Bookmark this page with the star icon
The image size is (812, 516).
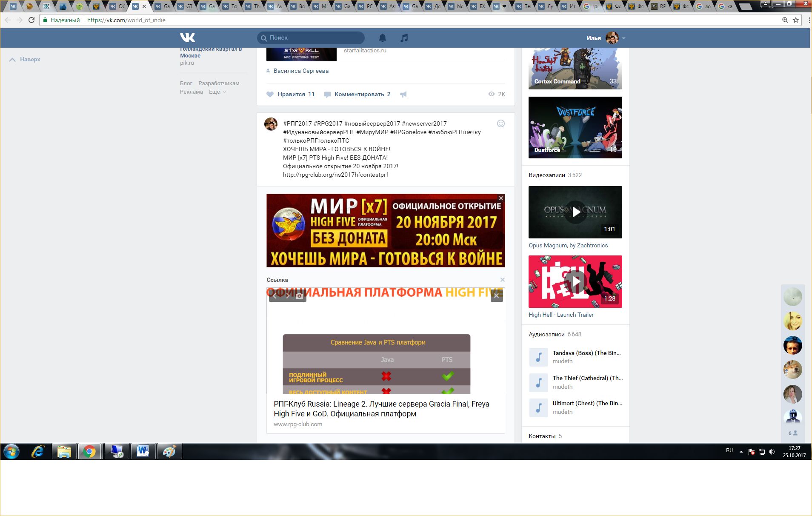click(796, 20)
